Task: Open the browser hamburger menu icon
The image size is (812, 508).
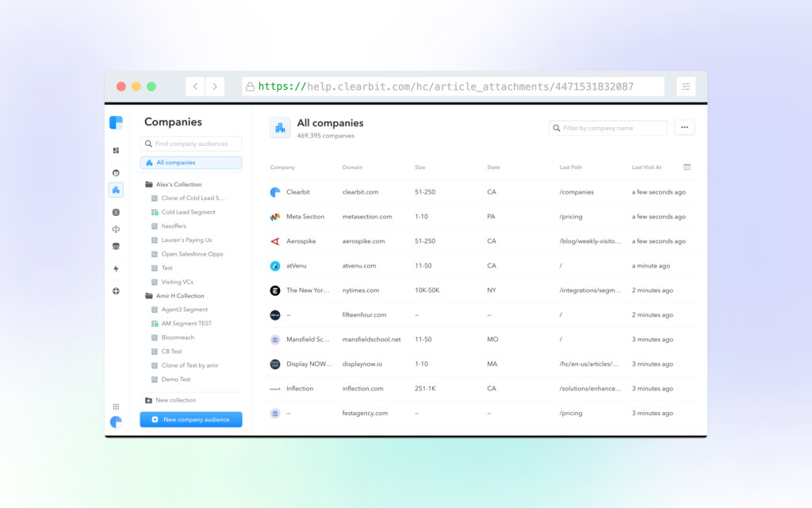Action: (686, 87)
